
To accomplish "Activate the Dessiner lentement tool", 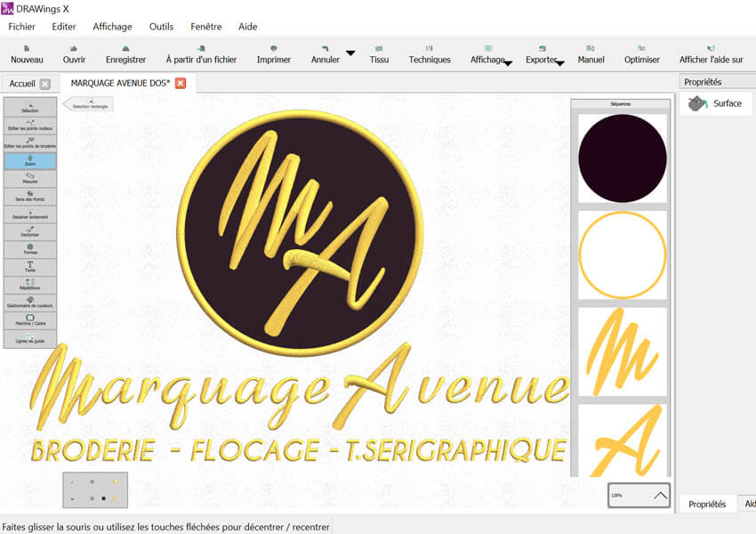I will pos(28,215).
